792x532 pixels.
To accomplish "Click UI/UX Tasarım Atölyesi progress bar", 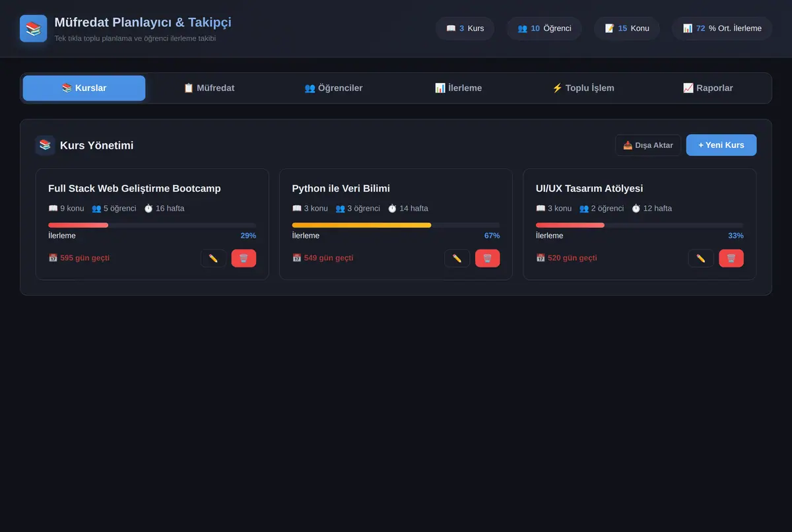I will (x=640, y=225).
